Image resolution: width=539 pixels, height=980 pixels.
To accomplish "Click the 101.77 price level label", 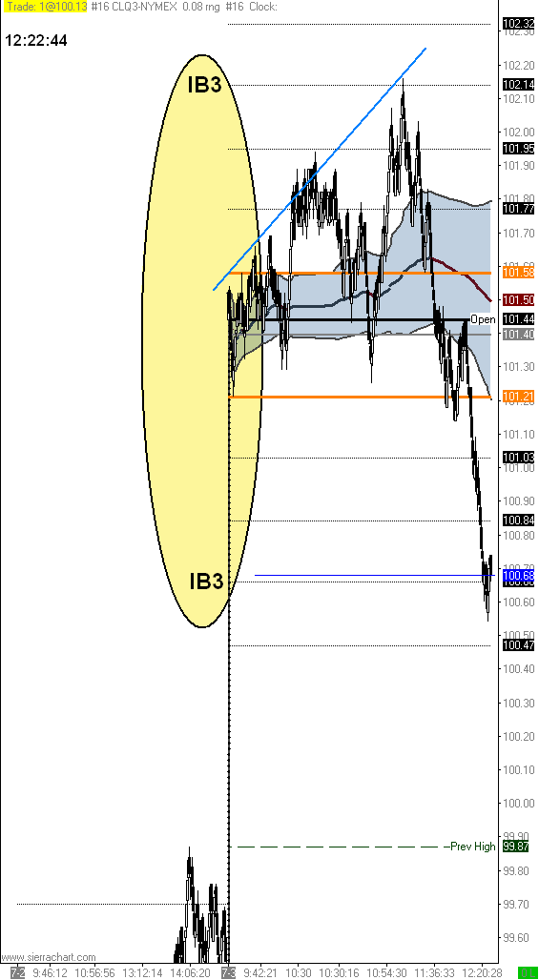I will pyautogui.click(x=518, y=209).
